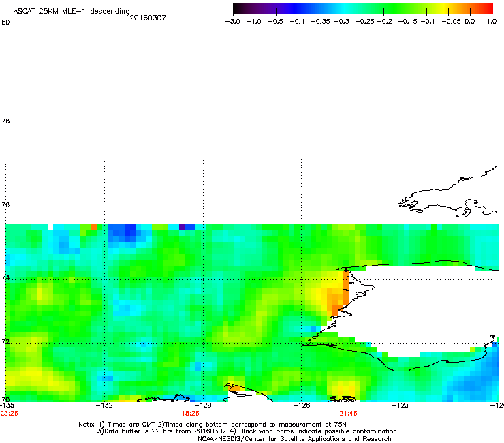The width and height of the screenshot is (504, 443).
Task: Click the color bar label -0.4
Action: click(298, 22)
